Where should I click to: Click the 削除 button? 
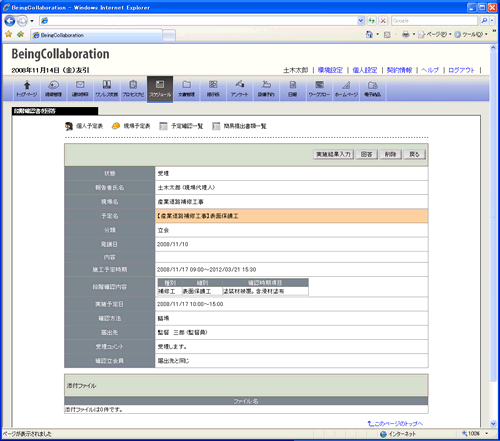coord(390,154)
